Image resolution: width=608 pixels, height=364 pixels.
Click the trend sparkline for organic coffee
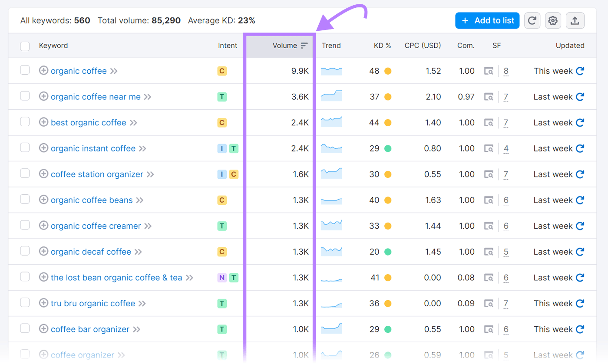point(331,71)
